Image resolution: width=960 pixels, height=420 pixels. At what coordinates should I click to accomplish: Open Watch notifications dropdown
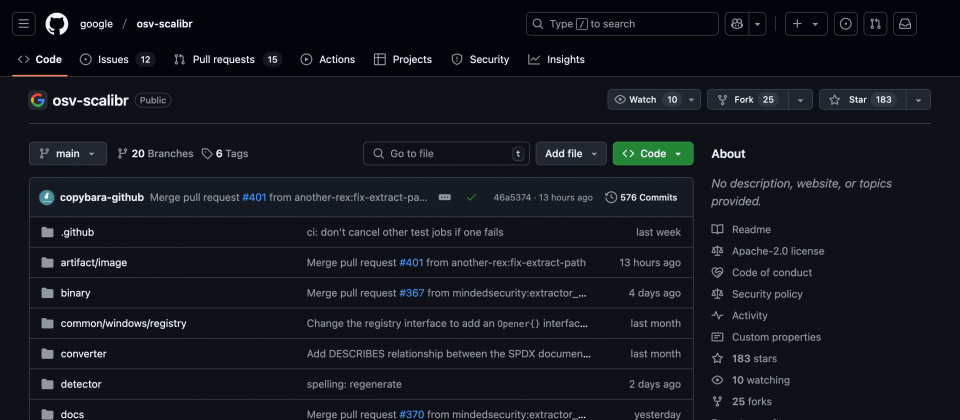(691, 99)
